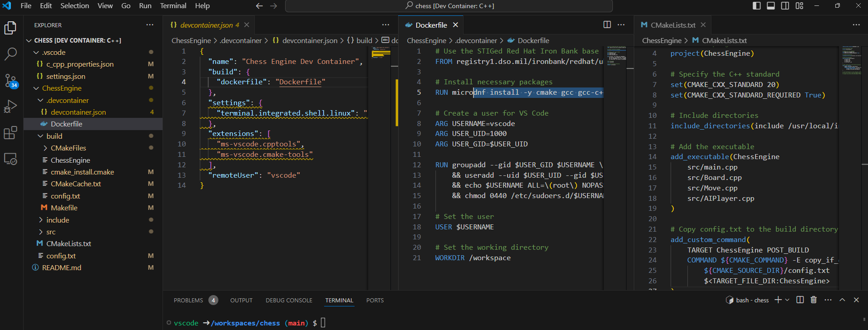
Task: Collapse the .devcontainer folder
Action: [40, 100]
